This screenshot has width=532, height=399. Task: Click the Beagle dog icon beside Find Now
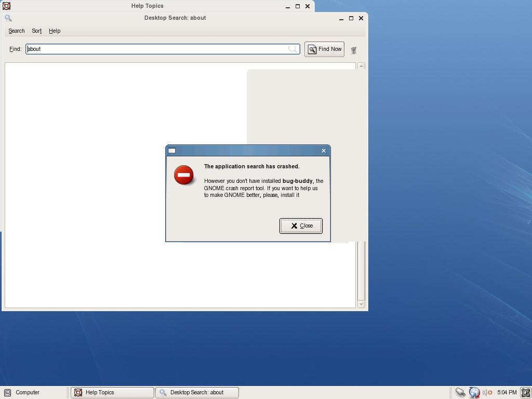click(x=353, y=50)
